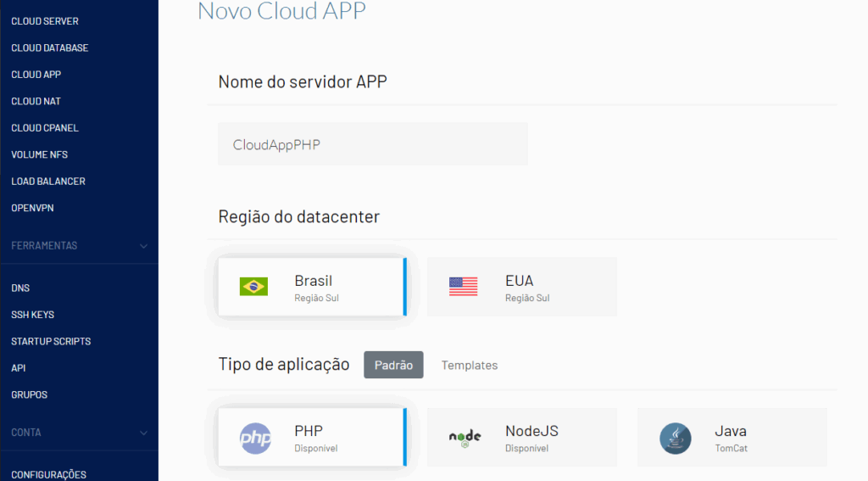Go to Load Balancer page
Screen dimensions: 868x481
48,182
